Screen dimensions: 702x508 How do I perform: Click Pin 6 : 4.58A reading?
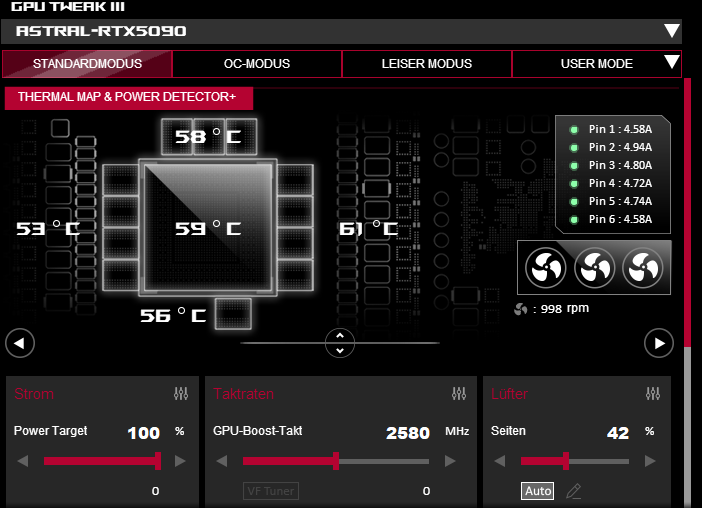620,219
